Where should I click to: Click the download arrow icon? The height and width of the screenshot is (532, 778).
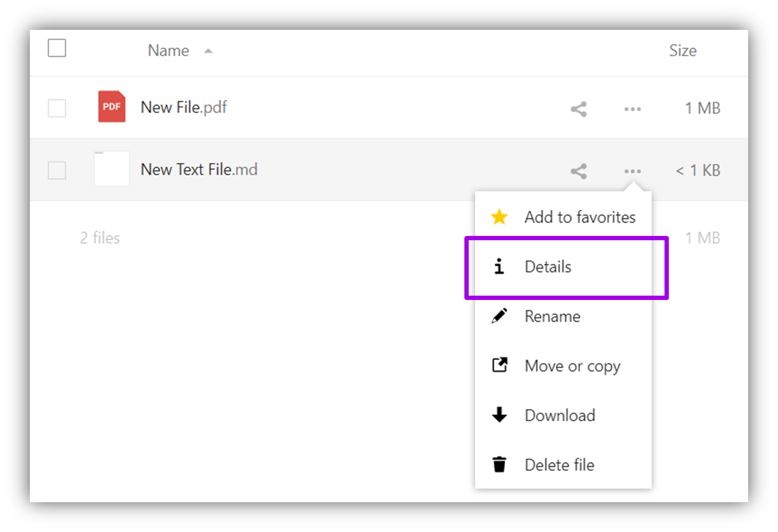499,415
